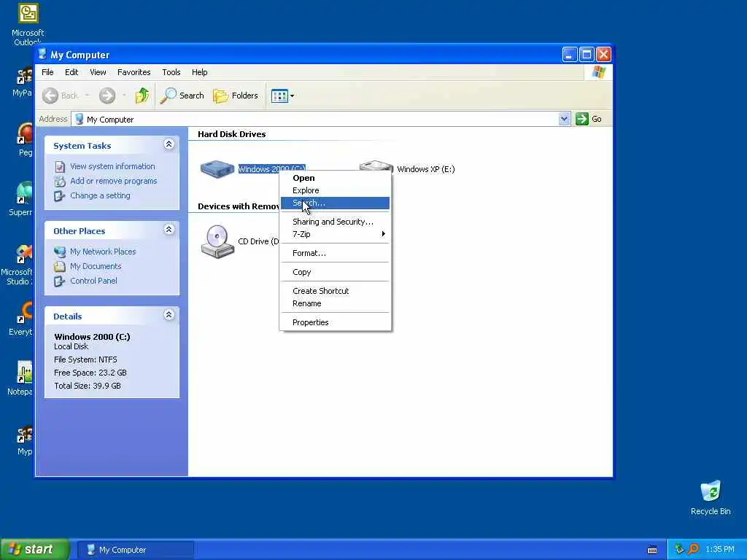Viewport: 747px width, 560px height.
Task: Choose Explore in the context menu
Action: pos(335,190)
